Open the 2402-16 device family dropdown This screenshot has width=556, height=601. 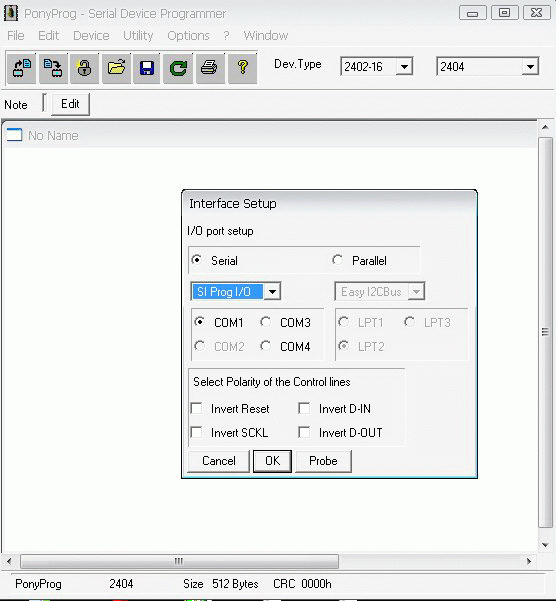[x=404, y=67]
